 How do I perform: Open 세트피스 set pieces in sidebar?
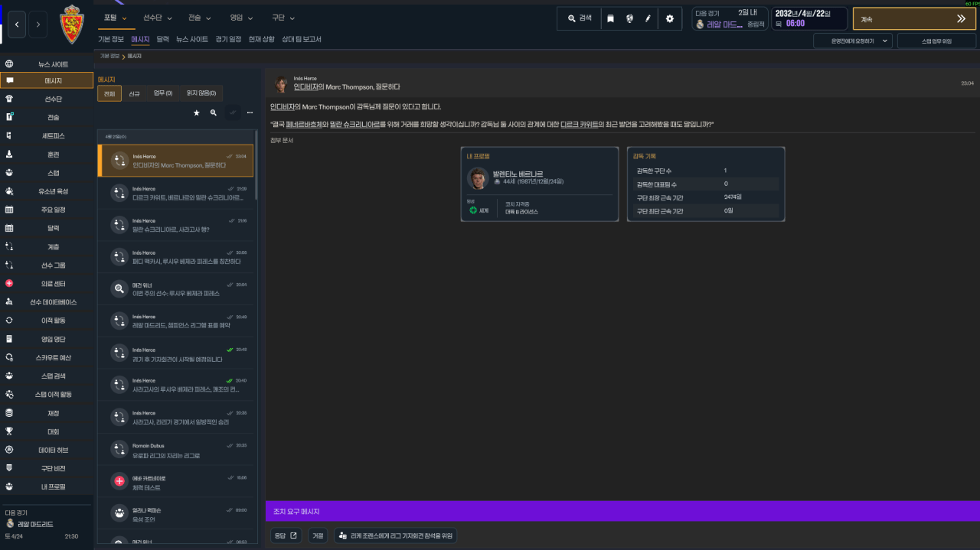click(x=47, y=136)
